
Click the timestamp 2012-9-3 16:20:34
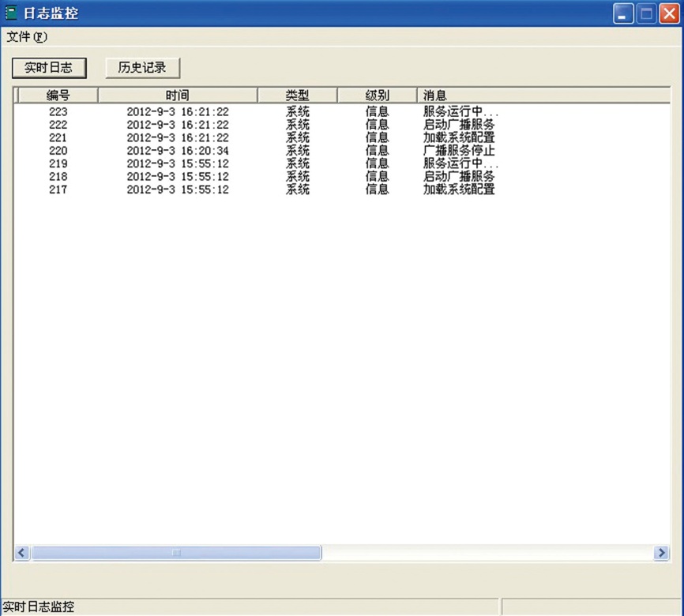click(x=178, y=151)
